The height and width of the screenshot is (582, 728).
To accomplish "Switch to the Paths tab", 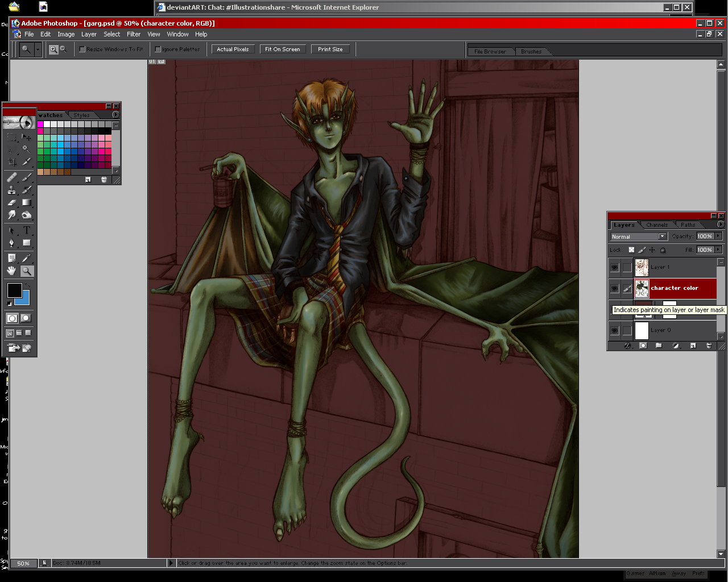I will (688, 225).
